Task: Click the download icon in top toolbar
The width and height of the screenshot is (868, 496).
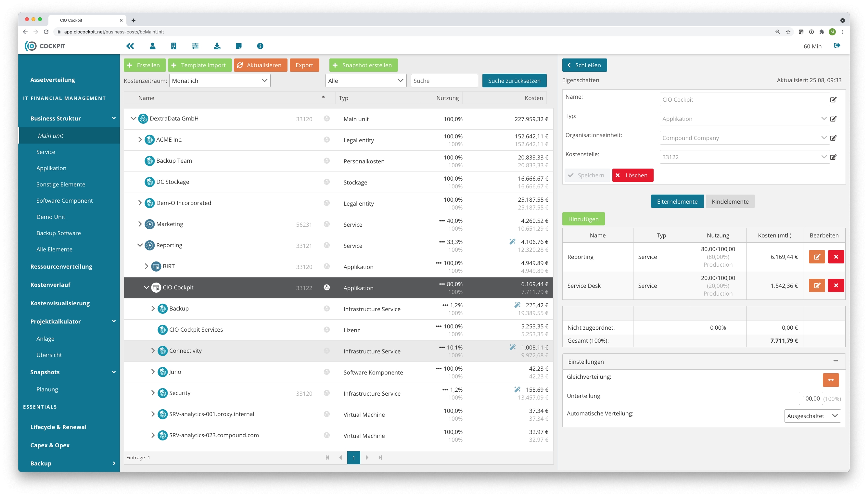Action: click(x=217, y=46)
